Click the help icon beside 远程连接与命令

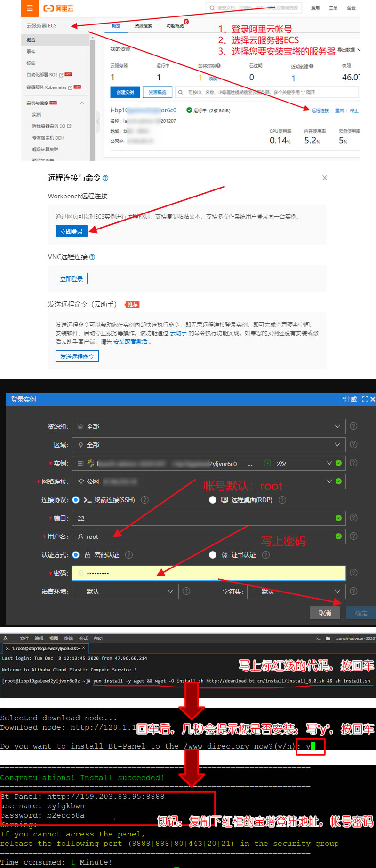coord(105,178)
